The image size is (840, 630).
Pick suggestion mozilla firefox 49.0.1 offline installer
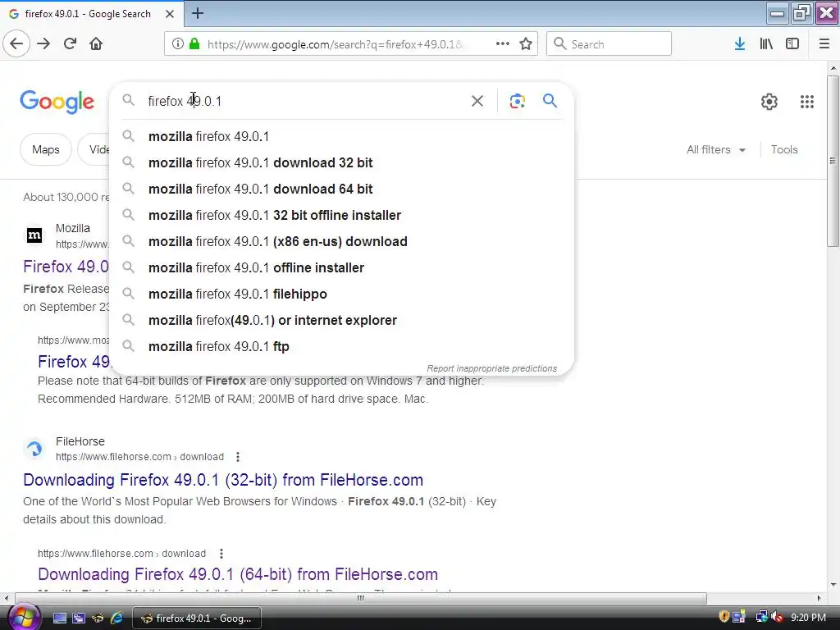342,267
